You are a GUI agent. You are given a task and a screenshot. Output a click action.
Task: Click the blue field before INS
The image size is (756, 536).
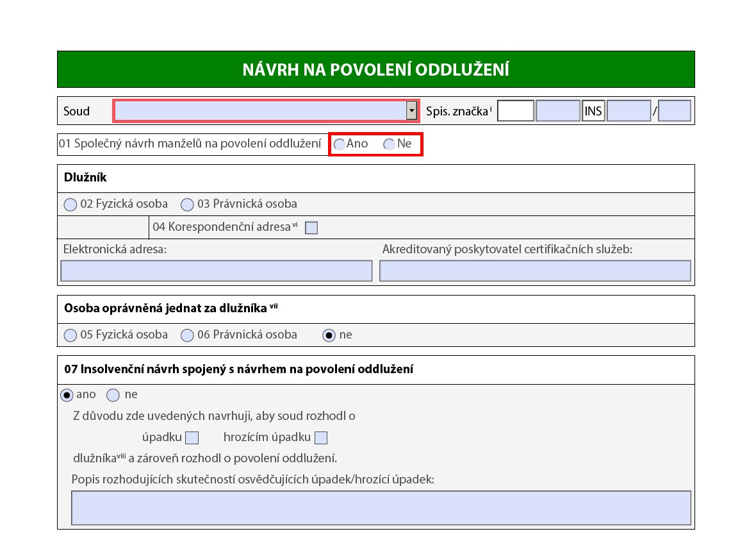click(557, 111)
